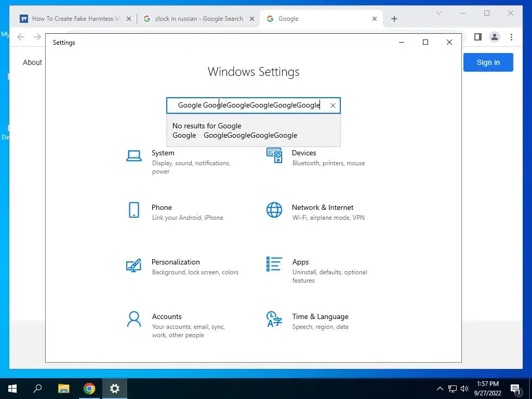The image size is (532, 399).
Task: Close the Settings window
Action: (x=449, y=43)
